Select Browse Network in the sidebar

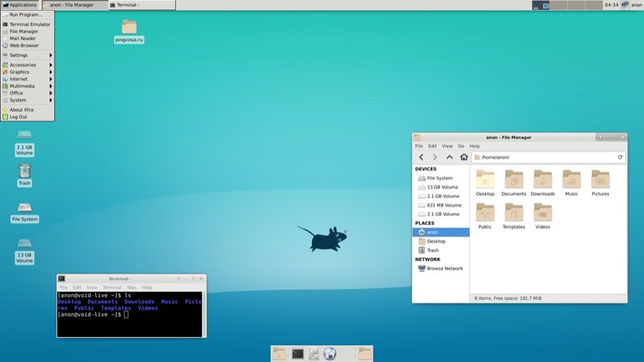point(441,268)
